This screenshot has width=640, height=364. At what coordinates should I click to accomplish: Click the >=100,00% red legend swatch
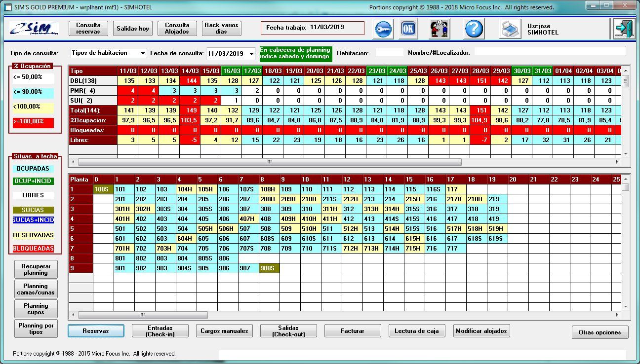pos(34,122)
